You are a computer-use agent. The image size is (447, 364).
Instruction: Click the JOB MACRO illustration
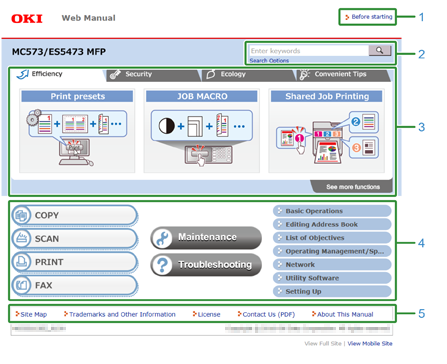[x=202, y=137]
